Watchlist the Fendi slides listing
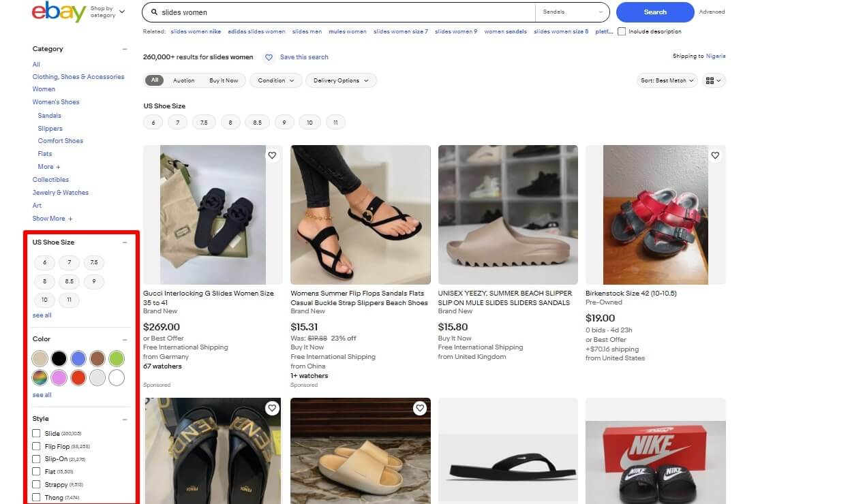Viewport: 863px width, 504px height. pos(272,408)
